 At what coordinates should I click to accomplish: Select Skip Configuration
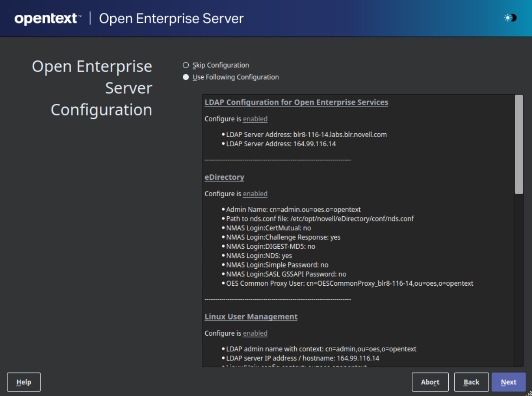pos(186,65)
